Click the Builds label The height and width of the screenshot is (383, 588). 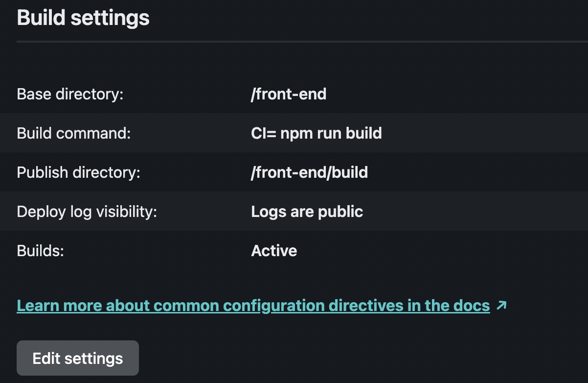click(41, 251)
